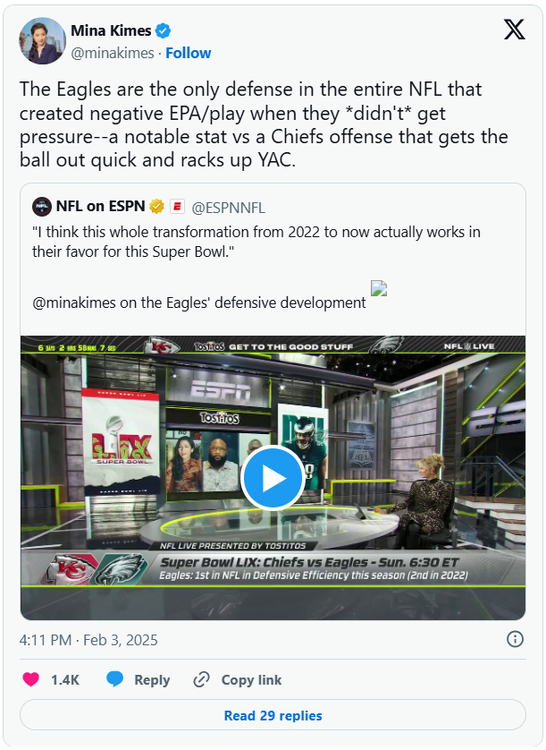This screenshot has width=546, height=750.
Task: Click the gold verified badge
Action: coord(156,206)
